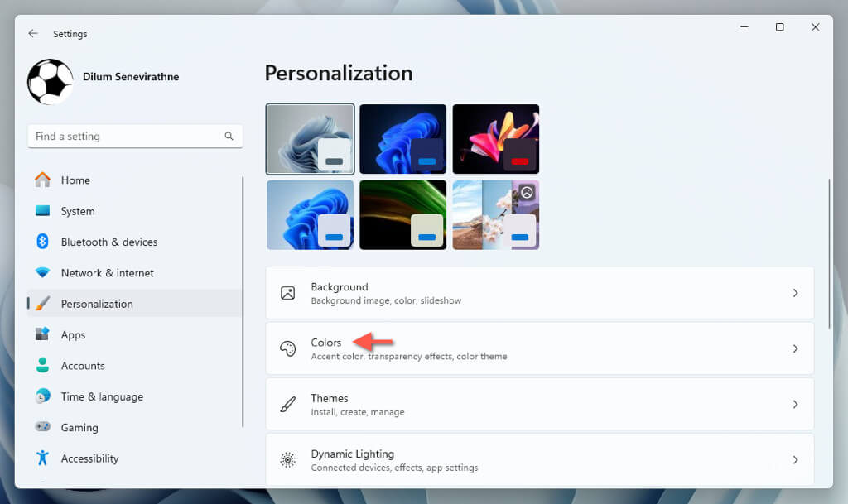
Task: Open Time & language settings
Action: [x=135, y=396]
